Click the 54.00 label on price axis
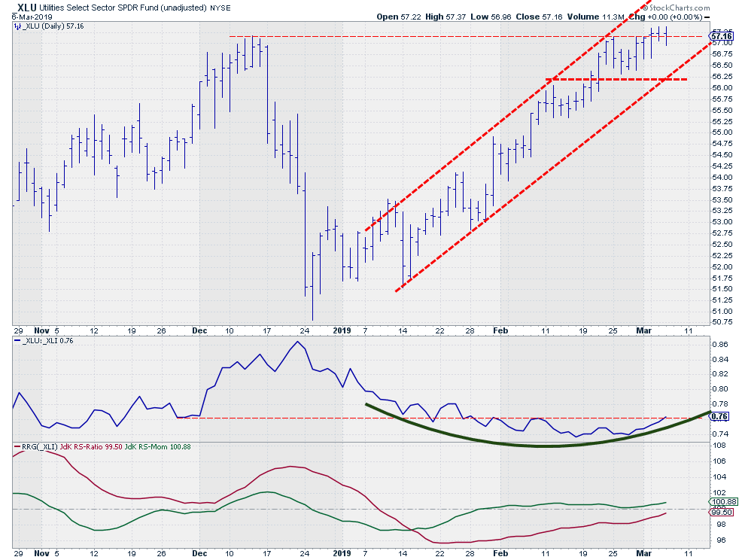This screenshot has width=745, height=560. coord(722,178)
